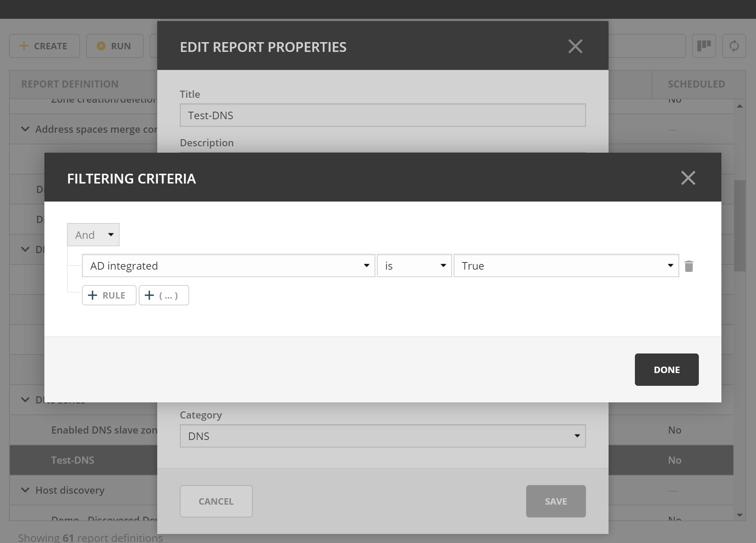
Task: Add a new filter rule
Action: click(x=109, y=295)
